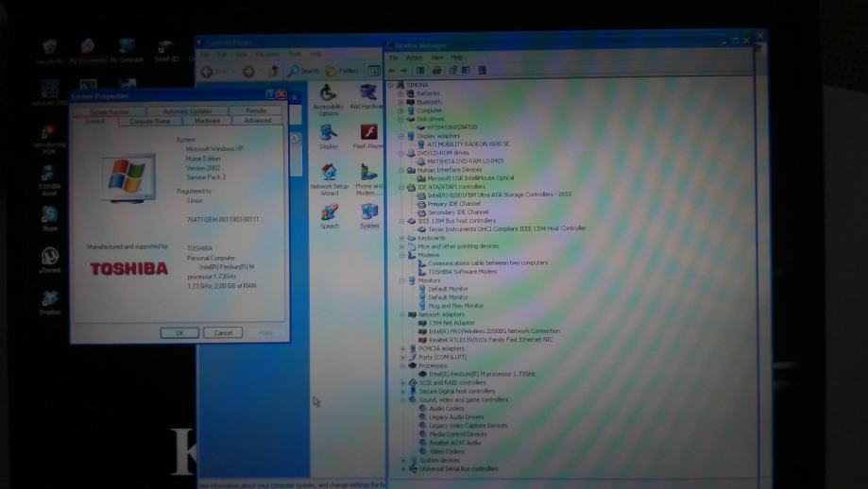Collapse the Disk drives node
The image size is (868, 489).
pos(400,119)
